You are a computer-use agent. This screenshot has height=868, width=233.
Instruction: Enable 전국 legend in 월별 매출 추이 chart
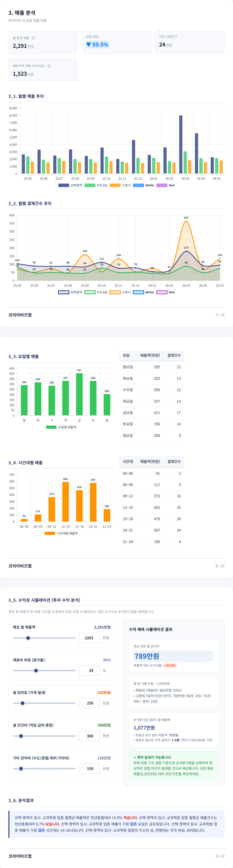tap(165, 185)
